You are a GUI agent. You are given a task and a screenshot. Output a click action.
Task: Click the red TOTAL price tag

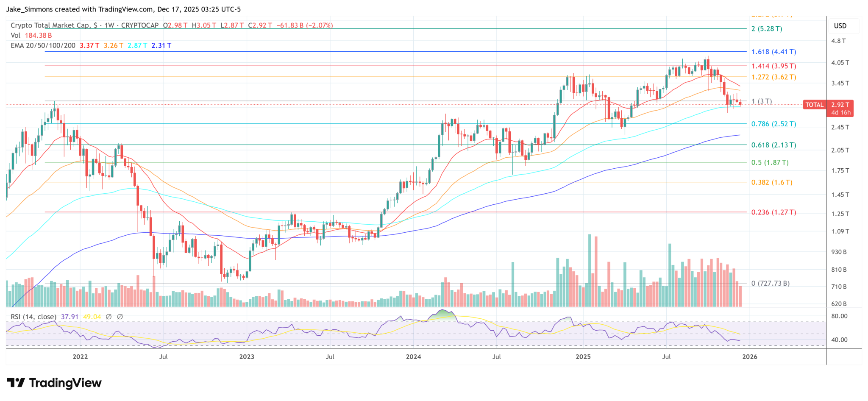[814, 105]
